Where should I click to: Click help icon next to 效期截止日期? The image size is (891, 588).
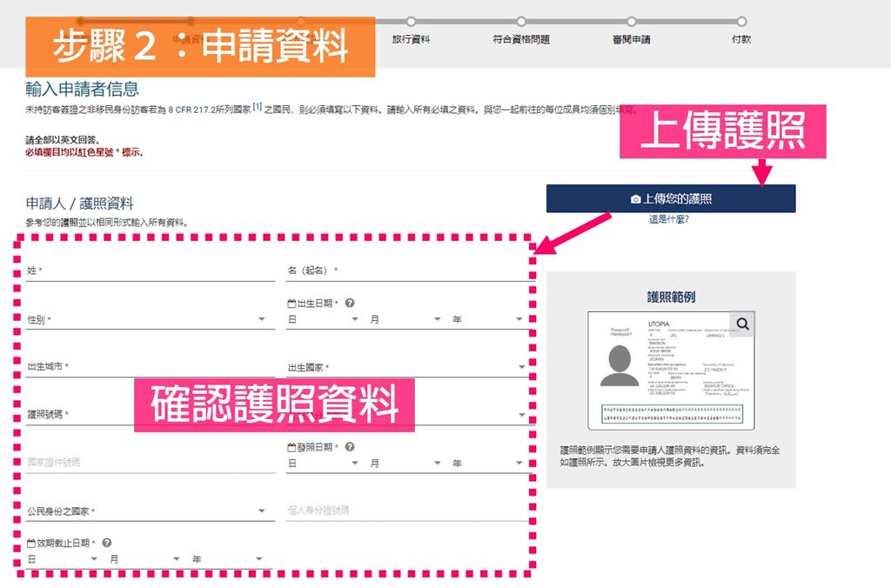[x=106, y=543]
